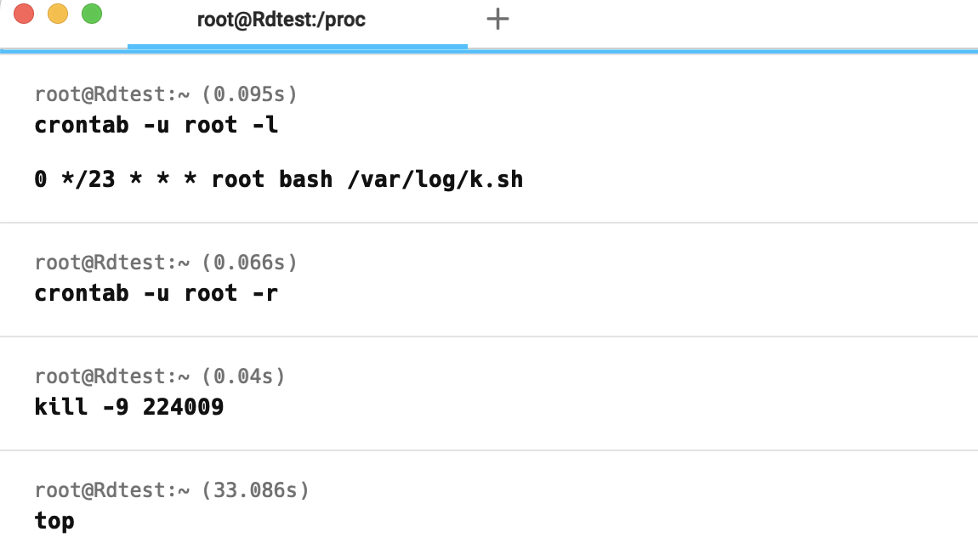Click the word 'bash' in the cron entry
Image resolution: width=978 pixels, height=560 pixels.
tap(305, 180)
